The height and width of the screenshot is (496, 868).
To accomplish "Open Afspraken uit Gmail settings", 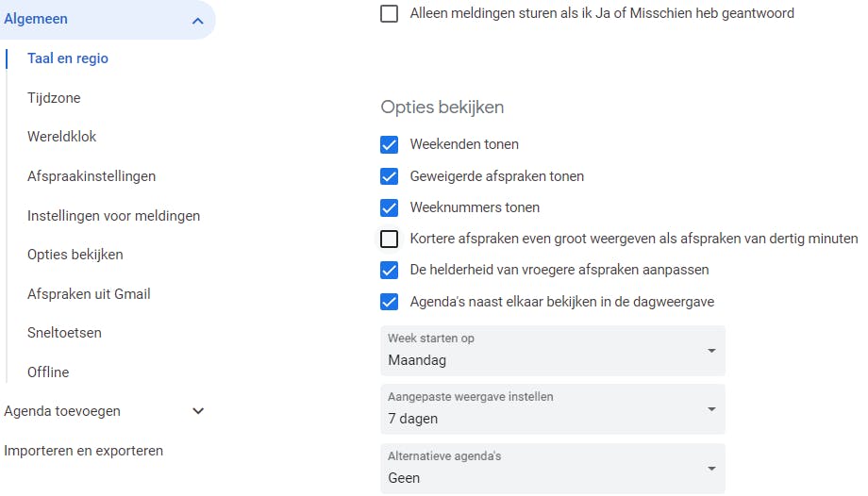I will (x=89, y=294).
